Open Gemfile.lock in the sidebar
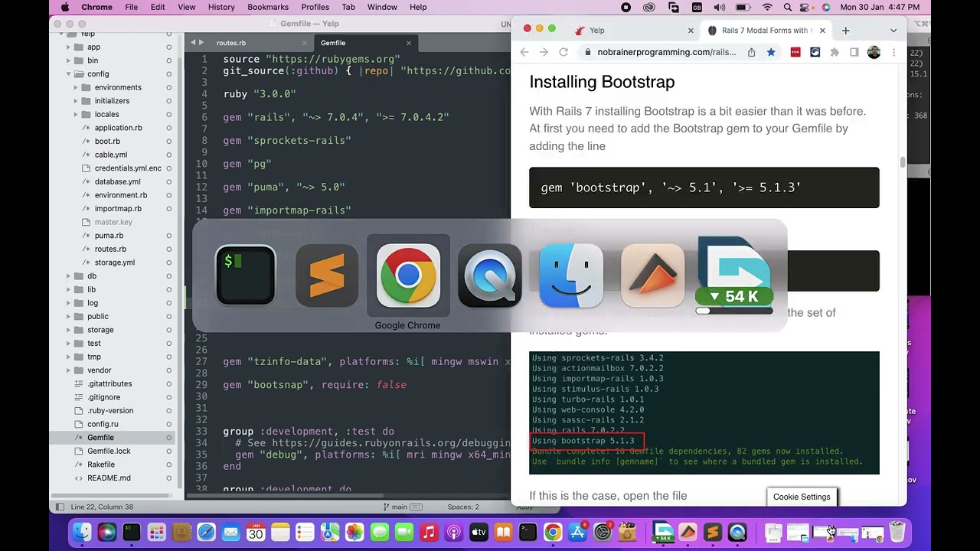 click(109, 451)
